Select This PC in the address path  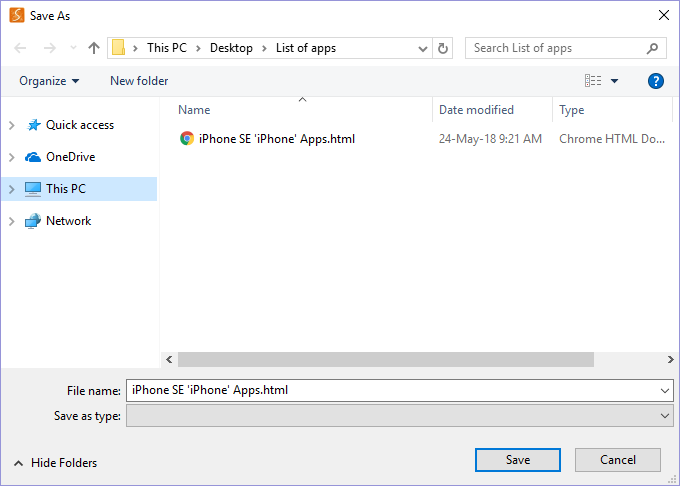(x=167, y=48)
